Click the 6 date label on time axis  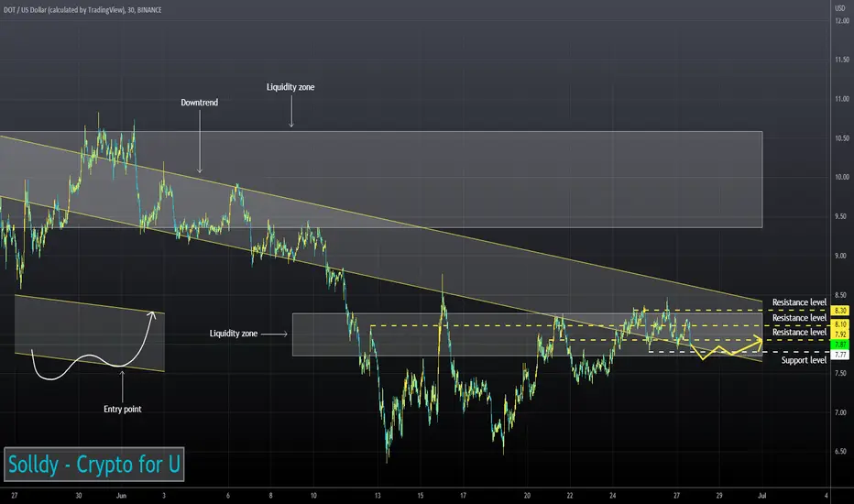pos(227,495)
